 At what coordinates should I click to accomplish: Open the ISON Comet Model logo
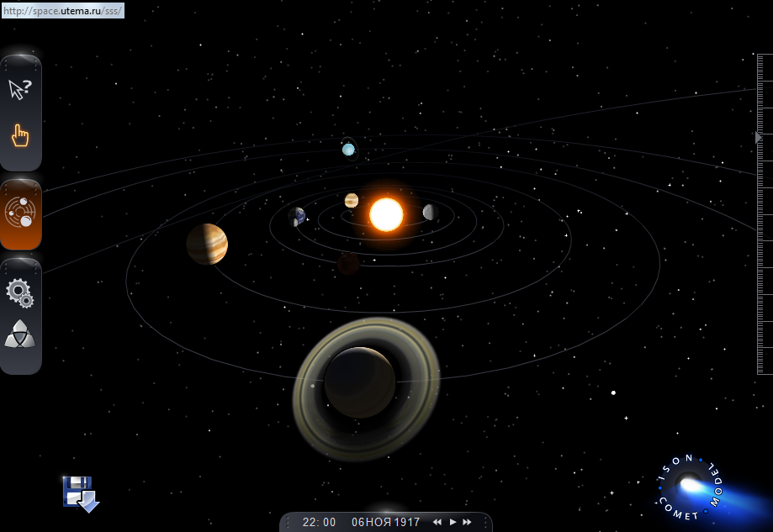tap(691, 485)
